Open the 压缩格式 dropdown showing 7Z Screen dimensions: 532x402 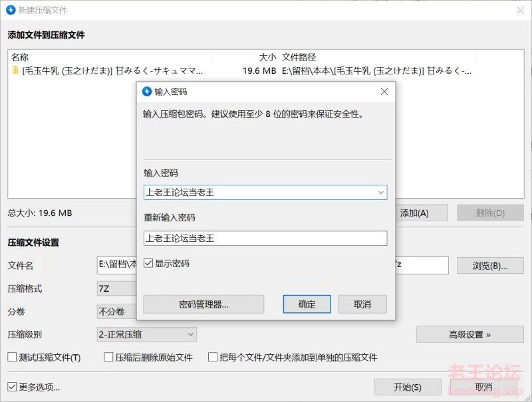pyautogui.click(x=117, y=288)
